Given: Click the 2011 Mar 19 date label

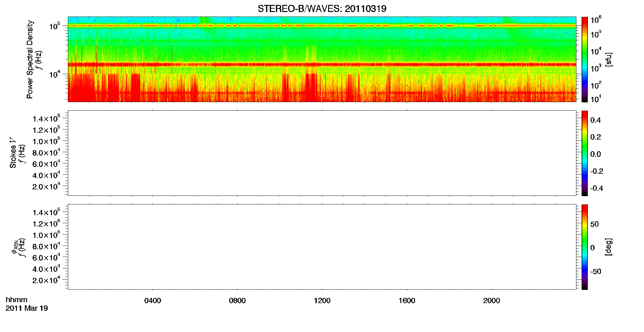Looking at the screenshot, I should pyautogui.click(x=27, y=308).
